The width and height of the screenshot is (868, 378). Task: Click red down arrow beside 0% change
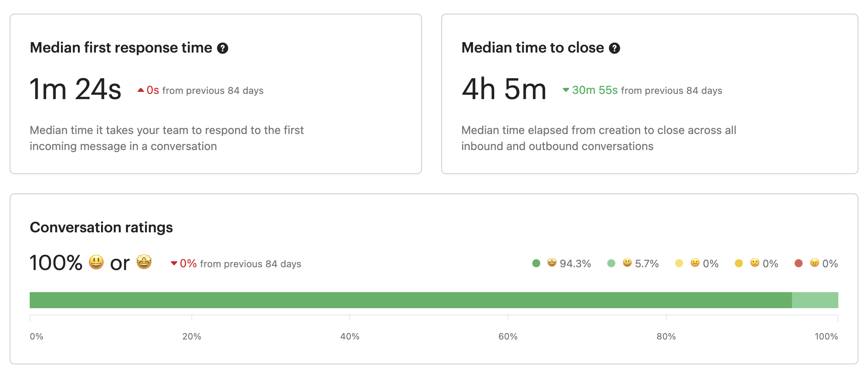174,264
